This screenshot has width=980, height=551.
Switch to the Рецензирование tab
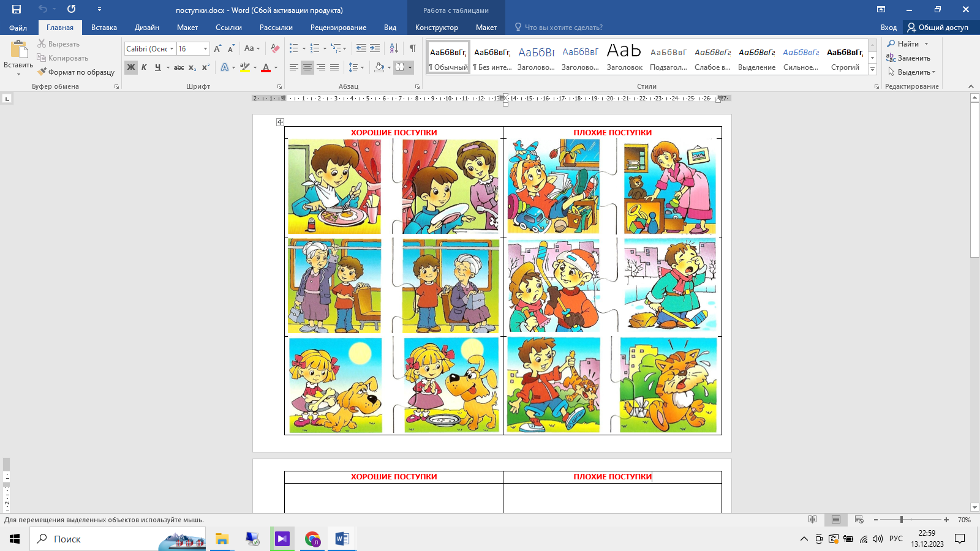tap(338, 28)
